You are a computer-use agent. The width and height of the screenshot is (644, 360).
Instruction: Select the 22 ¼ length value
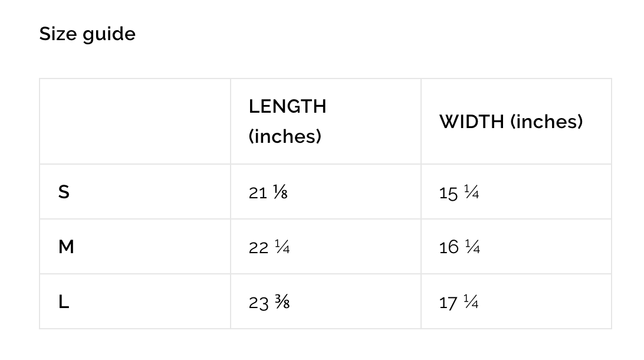(269, 247)
